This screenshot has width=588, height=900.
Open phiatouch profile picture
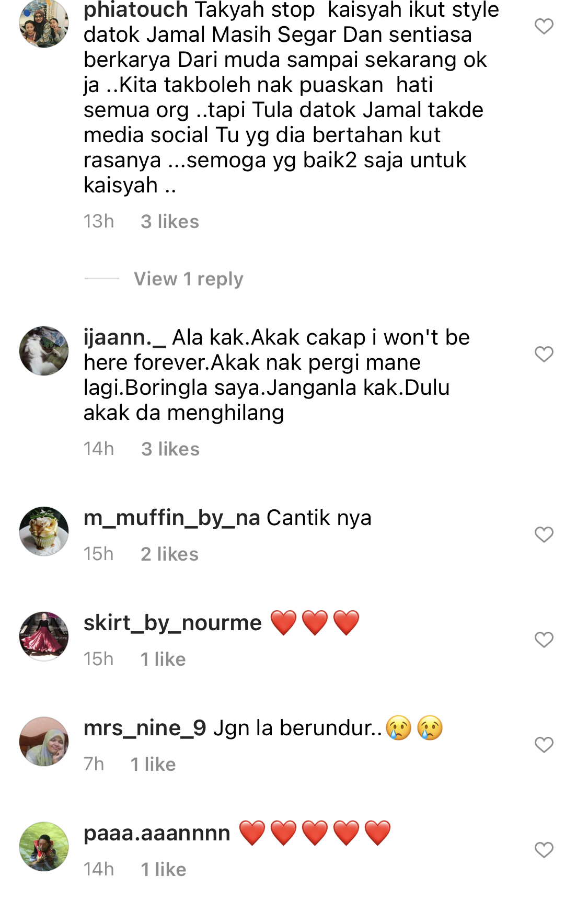point(44,23)
